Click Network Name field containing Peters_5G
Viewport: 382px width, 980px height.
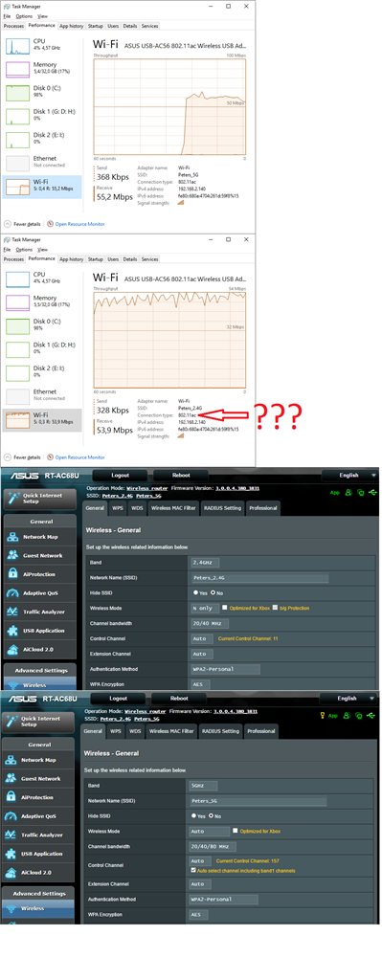[258, 801]
